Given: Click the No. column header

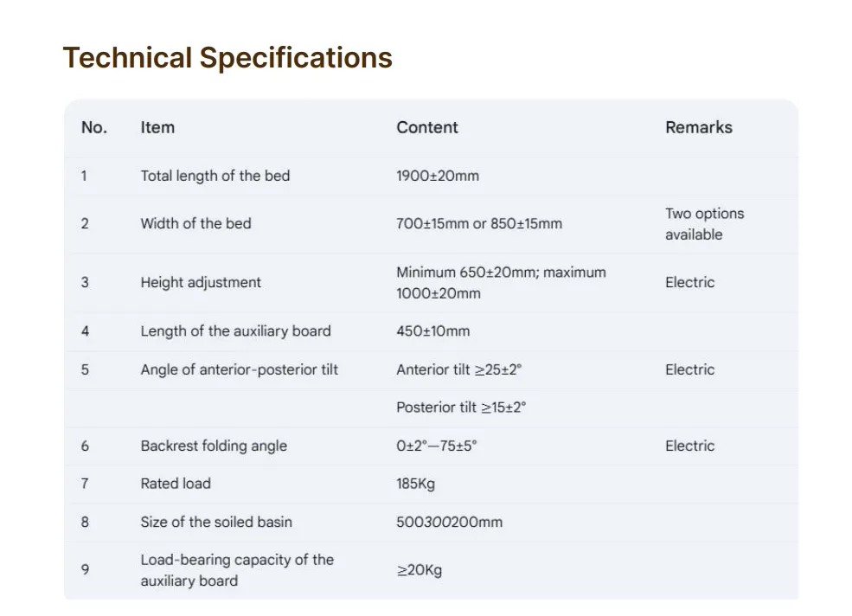Looking at the screenshot, I should click(x=93, y=127).
